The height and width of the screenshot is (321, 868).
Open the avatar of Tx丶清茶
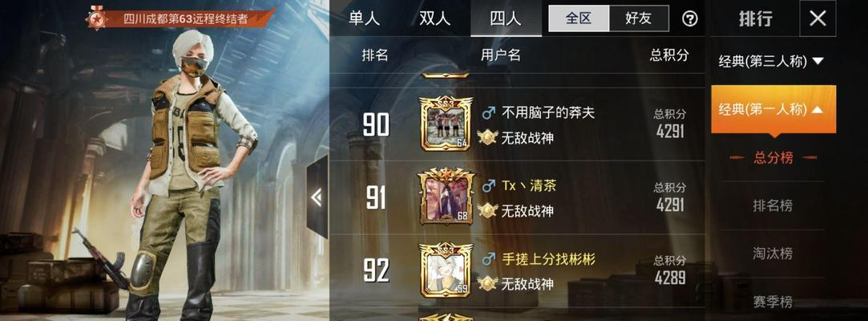coord(446,197)
